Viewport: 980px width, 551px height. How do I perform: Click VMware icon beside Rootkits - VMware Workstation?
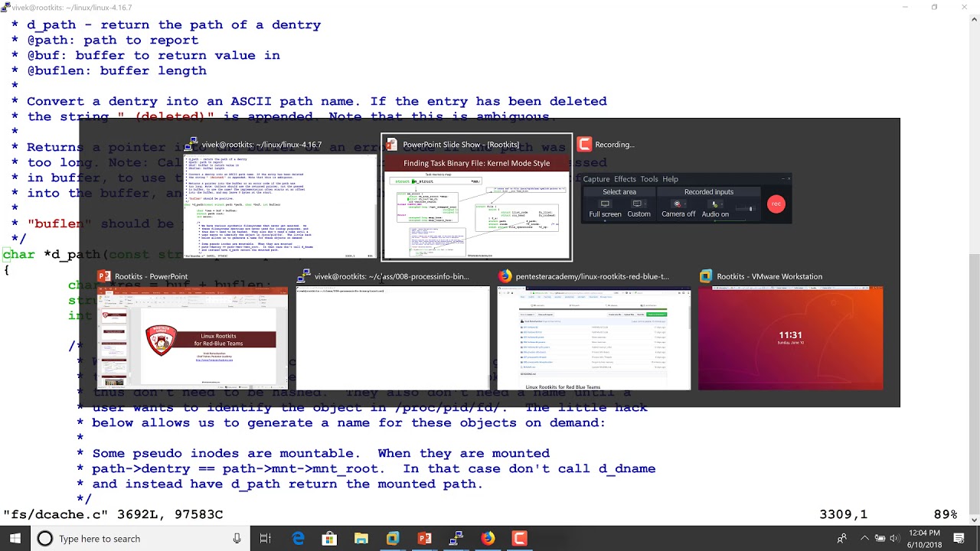pos(706,276)
